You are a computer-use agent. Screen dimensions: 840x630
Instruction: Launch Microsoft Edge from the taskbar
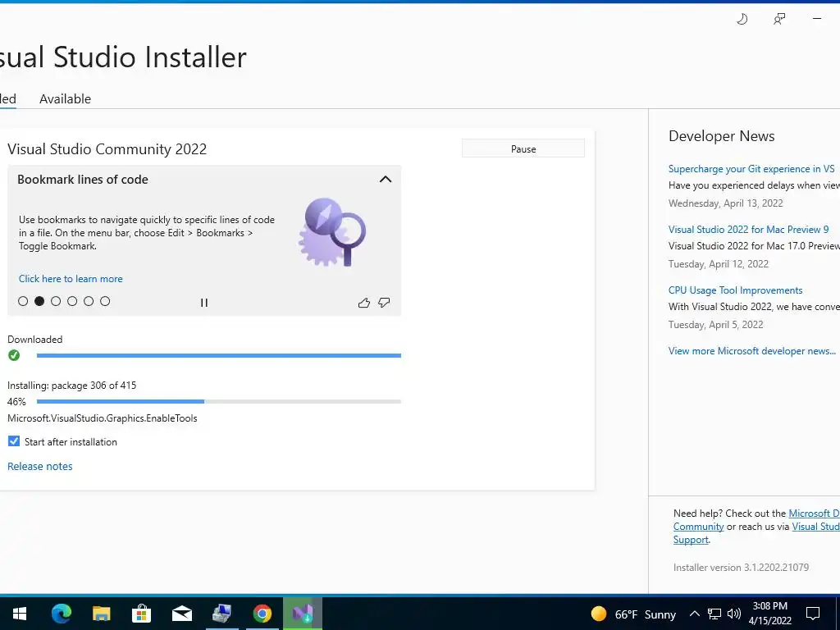point(61,614)
